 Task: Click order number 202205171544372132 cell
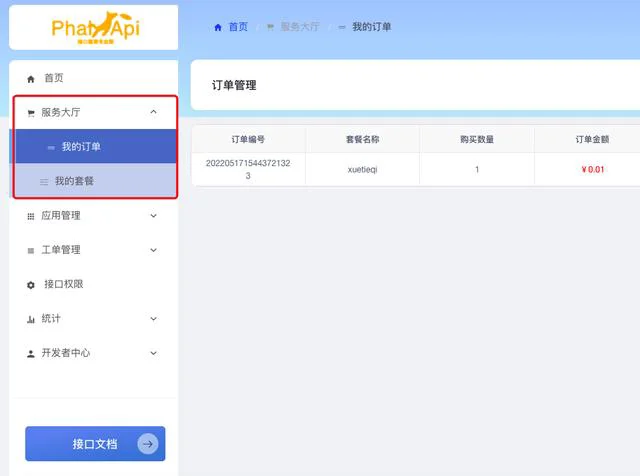tap(248, 169)
